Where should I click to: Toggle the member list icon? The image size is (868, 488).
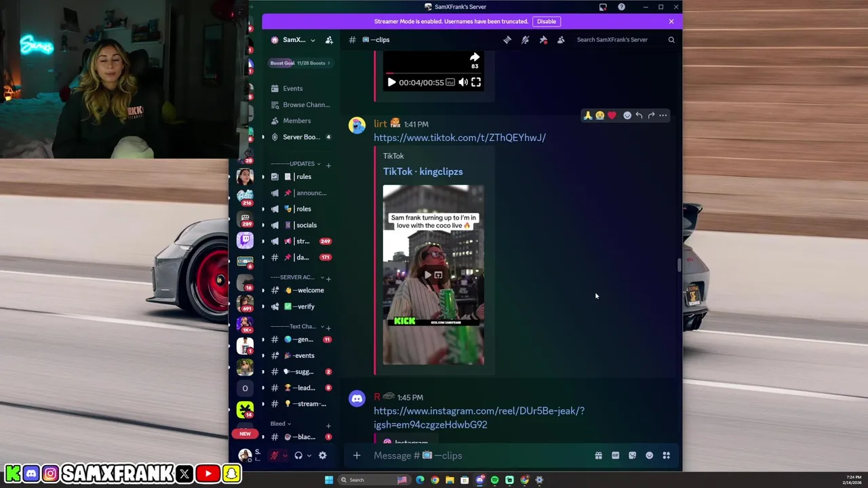[x=561, y=40]
